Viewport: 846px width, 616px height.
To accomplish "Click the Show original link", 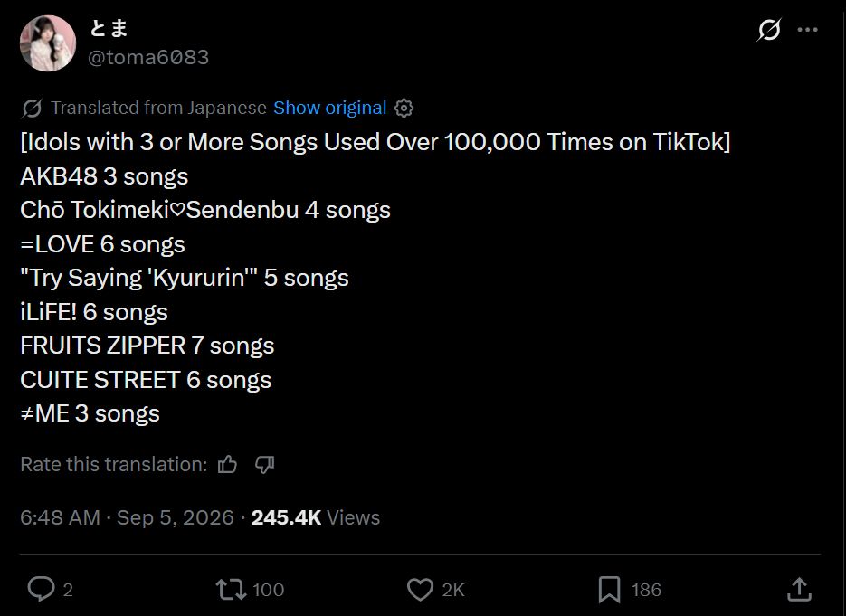I will coord(329,108).
